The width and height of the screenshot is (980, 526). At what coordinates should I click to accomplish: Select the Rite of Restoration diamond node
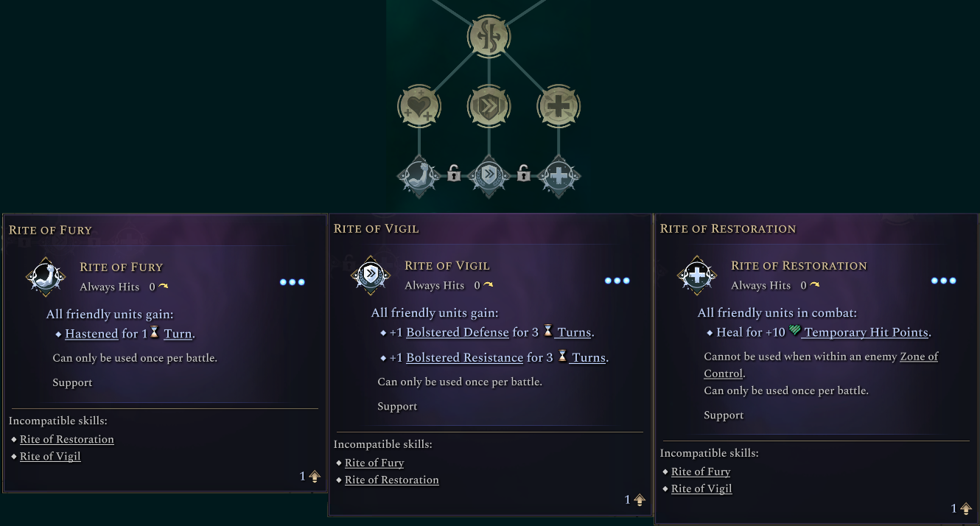(x=559, y=176)
